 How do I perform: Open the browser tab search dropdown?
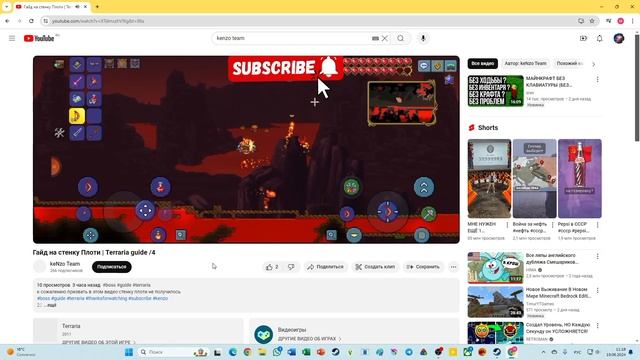click(6, 7)
